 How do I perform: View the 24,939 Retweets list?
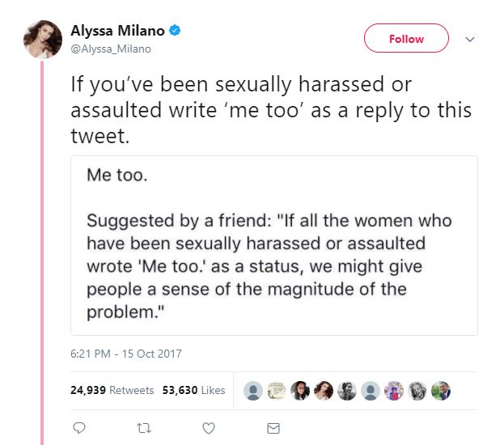tap(112, 390)
